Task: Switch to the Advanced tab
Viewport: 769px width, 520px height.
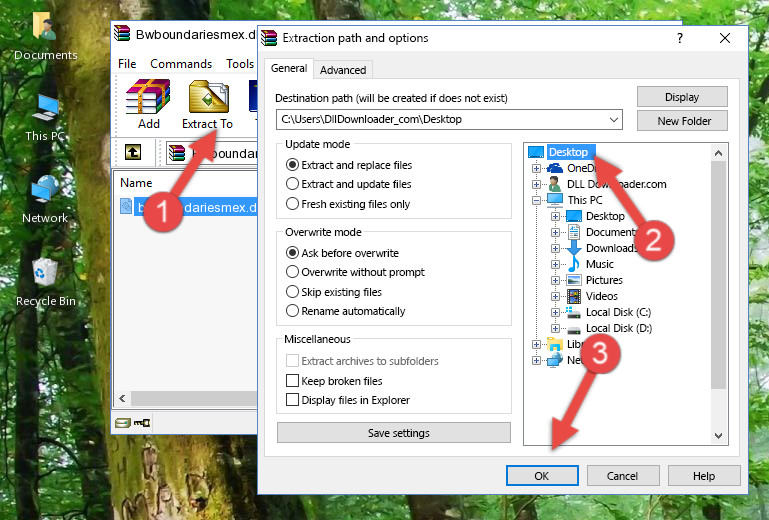Action: [x=343, y=70]
